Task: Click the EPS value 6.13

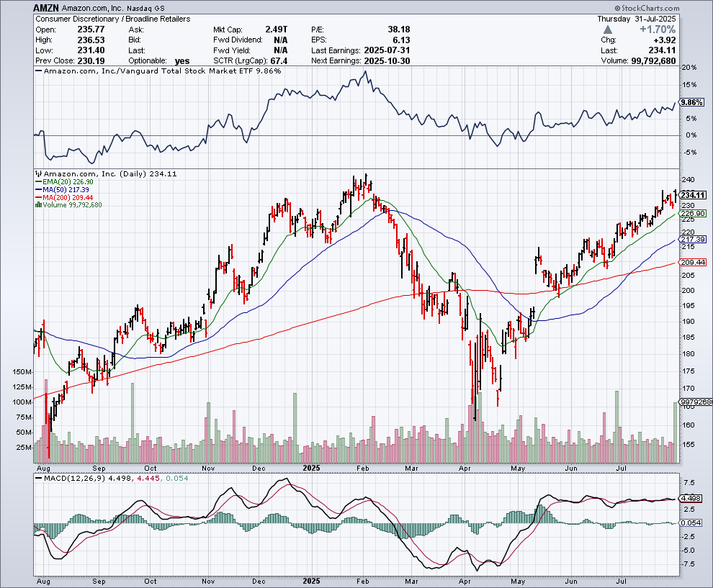Action: point(402,40)
